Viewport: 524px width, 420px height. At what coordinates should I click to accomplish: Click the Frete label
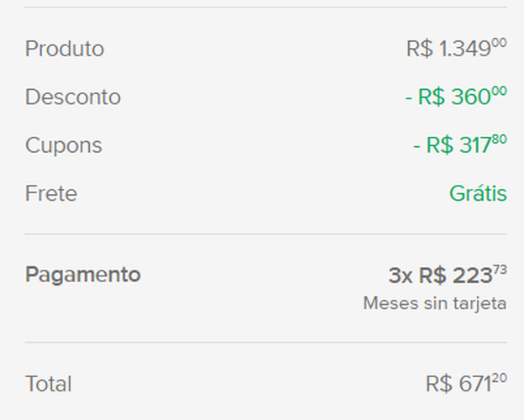pyautogui.click(x=51, y=194)
